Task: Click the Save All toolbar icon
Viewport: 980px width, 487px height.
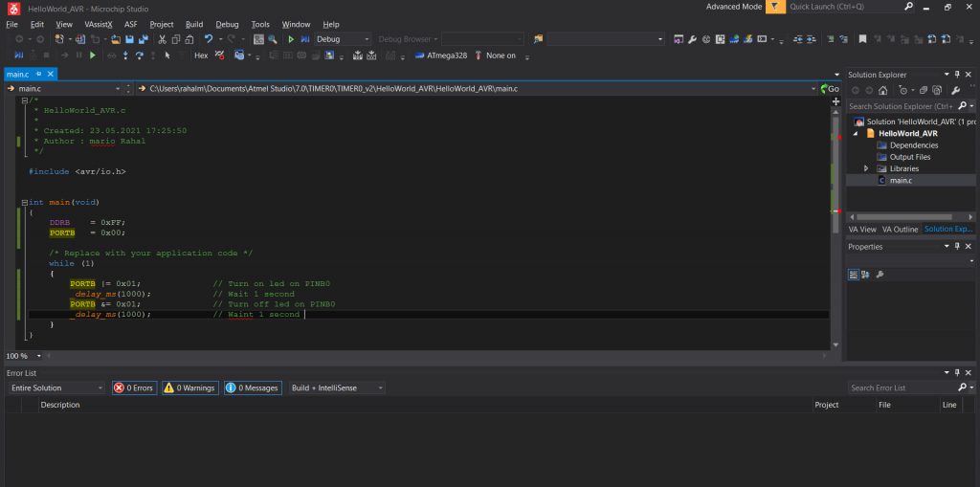Action: coord(143,39)
